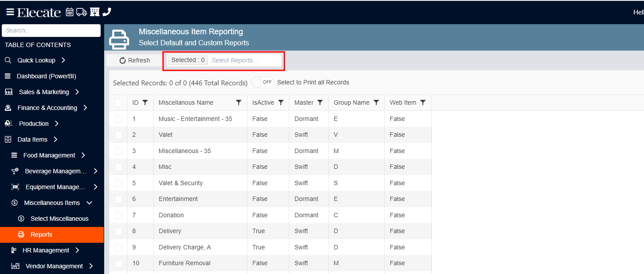Expand Production chevron
Screen dimensions: 644x274
point(56,124)
